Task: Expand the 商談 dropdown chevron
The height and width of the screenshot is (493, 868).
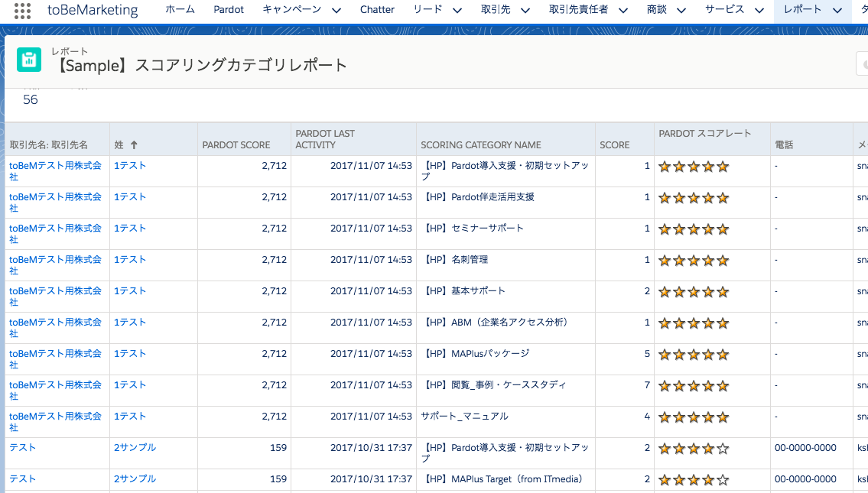Action: coord(681,10)
